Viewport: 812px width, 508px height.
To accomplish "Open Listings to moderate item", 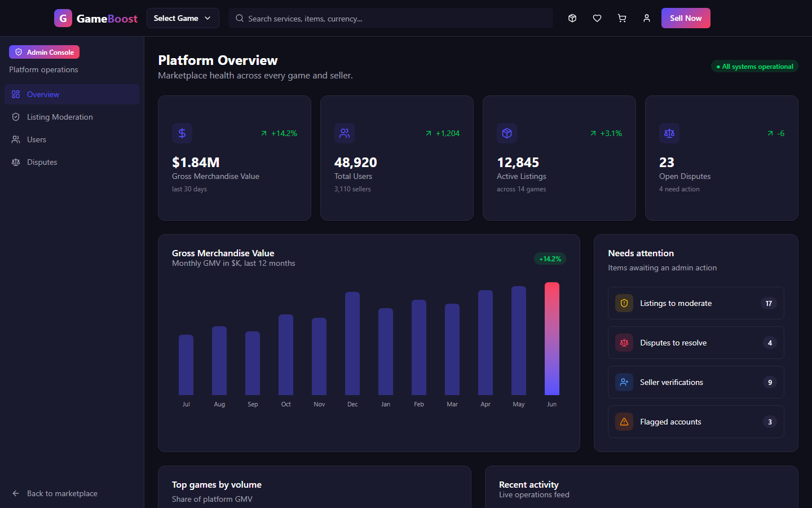I will (x=696, y=303).
